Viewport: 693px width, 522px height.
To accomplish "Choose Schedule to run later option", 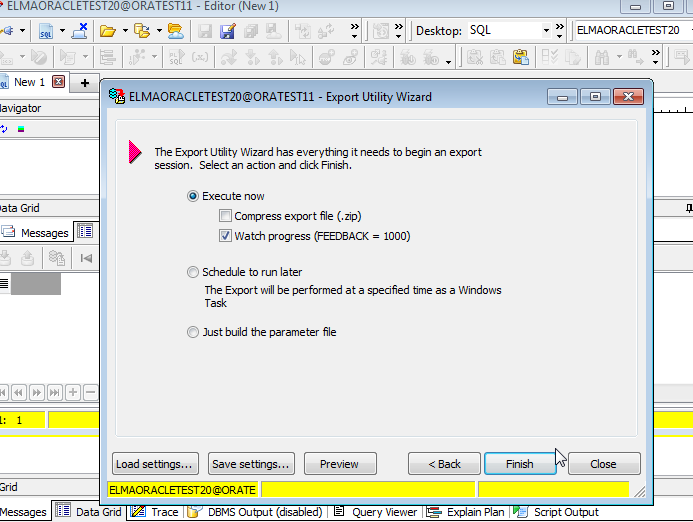I will [x=193, y=272].
